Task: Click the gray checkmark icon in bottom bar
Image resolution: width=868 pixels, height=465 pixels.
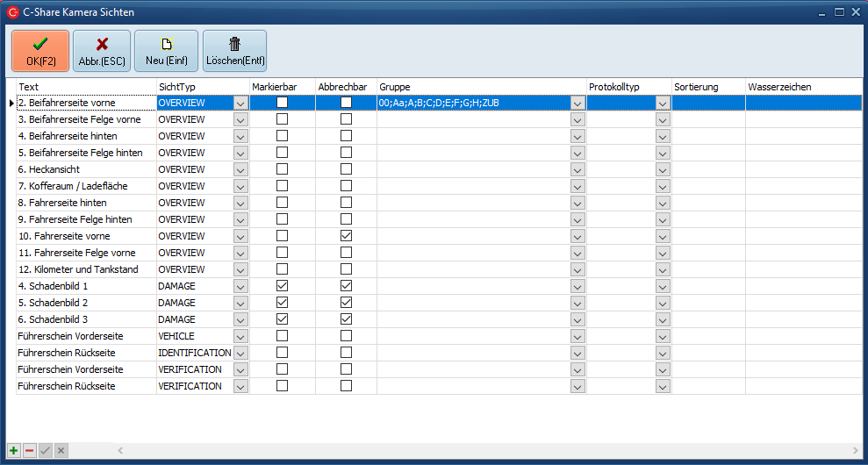Action: click(45, 450)
